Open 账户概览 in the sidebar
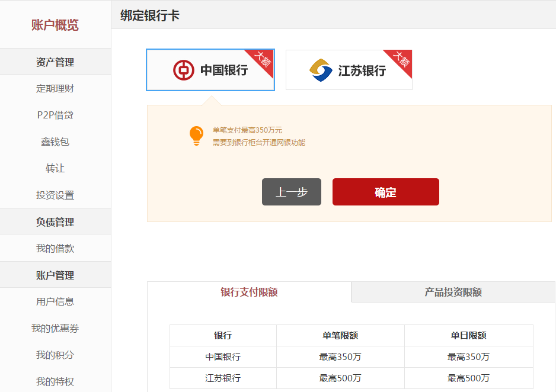 point(55,25)
